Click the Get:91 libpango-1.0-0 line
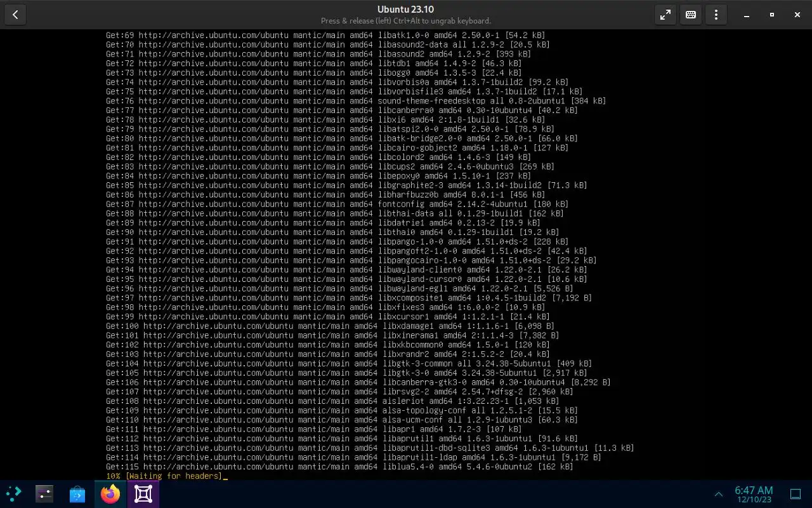The width and height of the screenshot is (812, 508). [337, 241]
